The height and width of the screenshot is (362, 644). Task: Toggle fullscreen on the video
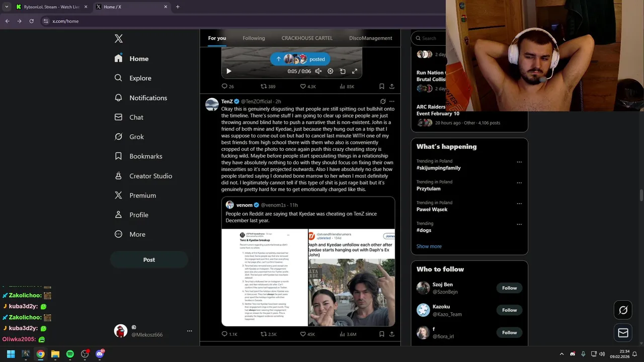354,71
